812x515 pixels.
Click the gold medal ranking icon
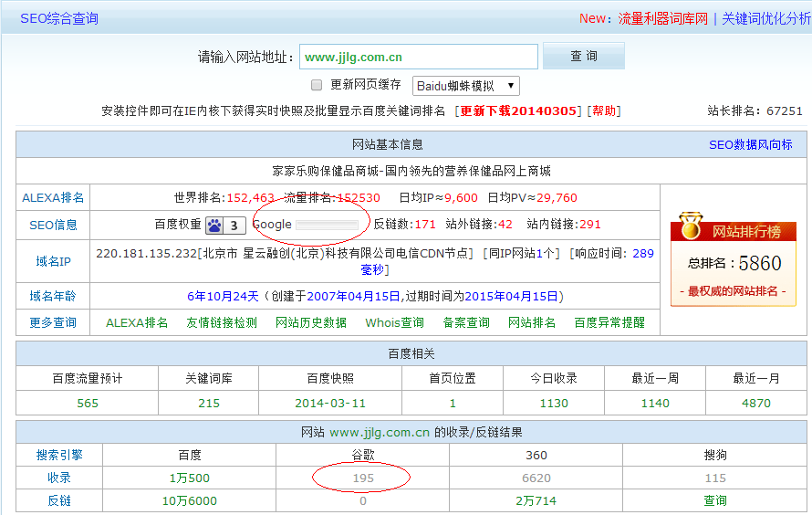[x=691, y=226]
